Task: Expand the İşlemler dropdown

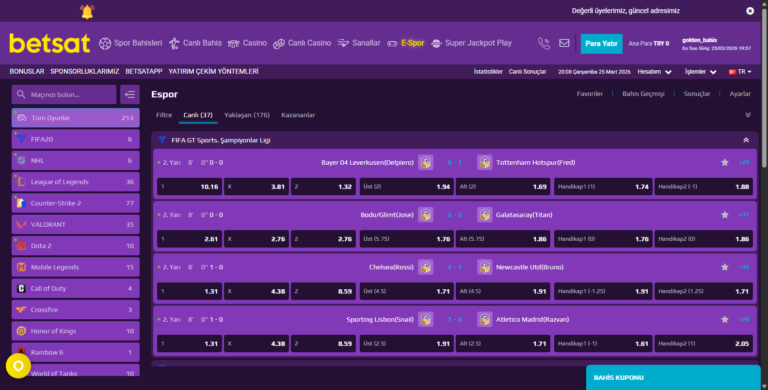Action: tap(700, 72)
